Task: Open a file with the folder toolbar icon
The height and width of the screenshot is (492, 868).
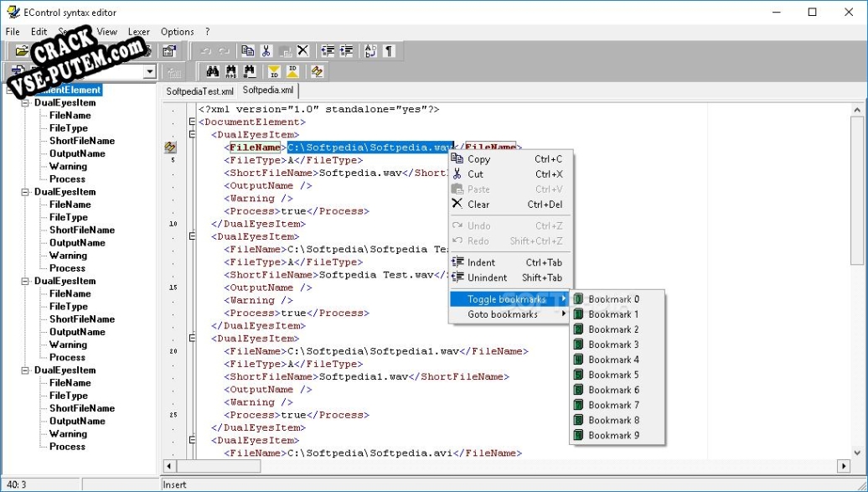Action: [x=22, y=51]
